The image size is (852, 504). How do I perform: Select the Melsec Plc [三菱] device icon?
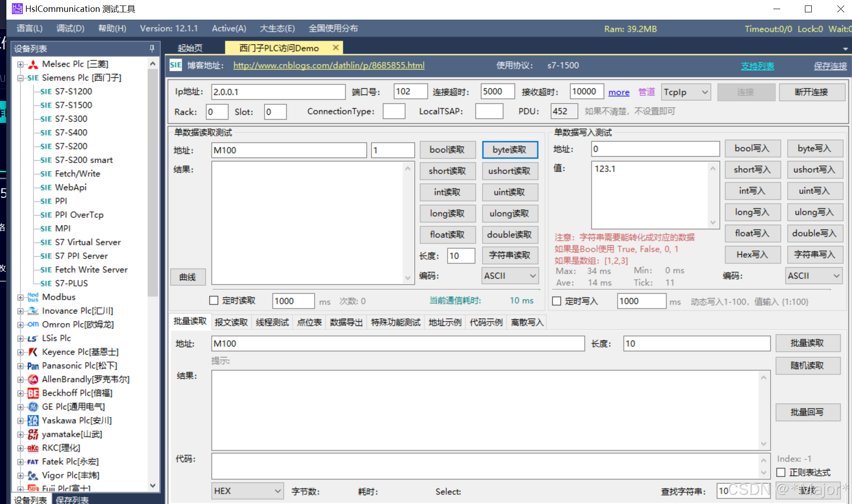pos(32,64)
